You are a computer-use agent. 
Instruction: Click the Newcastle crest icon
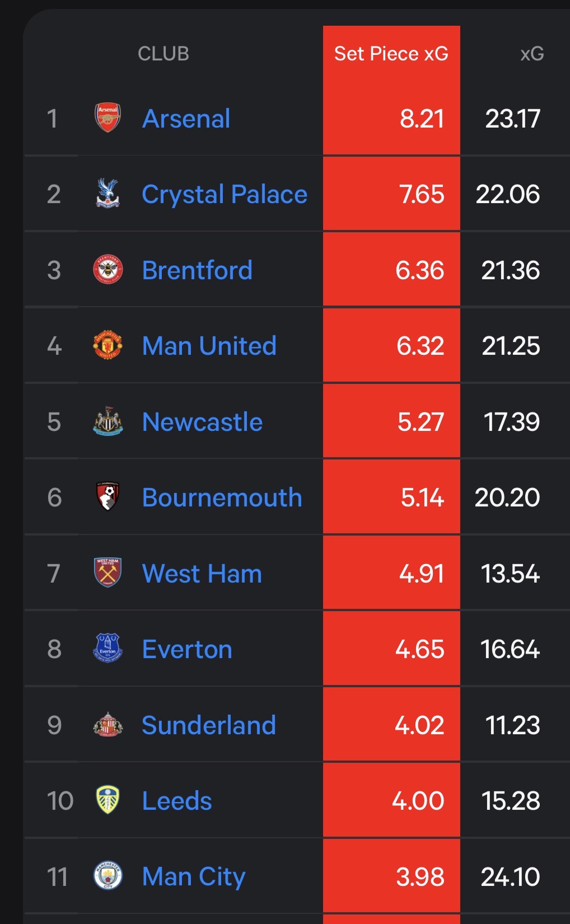tap(108, 421)
